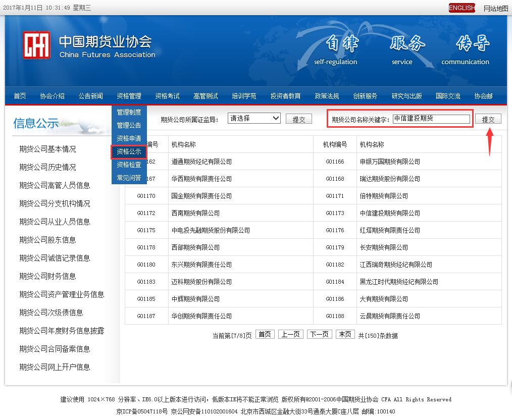Go to the next page with 下一页
This screenshot has width=512, height=420.
[x=319, y=334]
